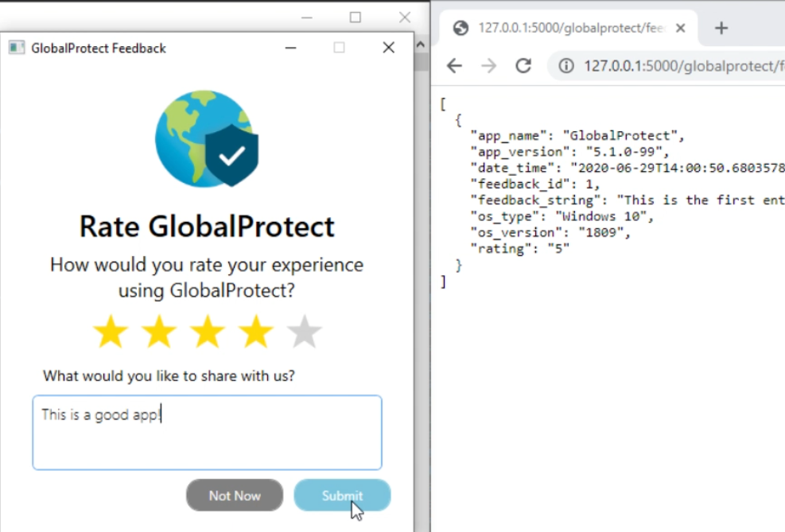Close the GlobalProtect Feedback dialog
This screenshot has height=532, width=785.
tap(388, 48)
